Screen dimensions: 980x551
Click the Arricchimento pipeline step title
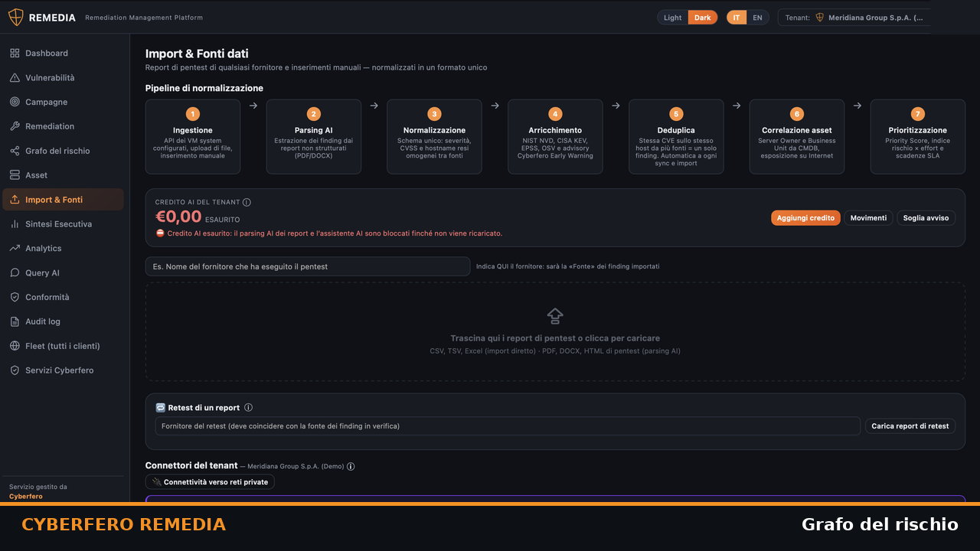[555, 130]
